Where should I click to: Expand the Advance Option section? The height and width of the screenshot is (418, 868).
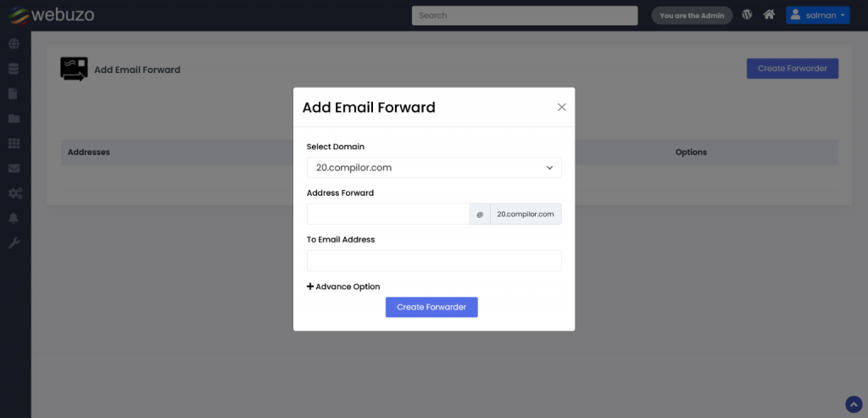coord(343,287)
